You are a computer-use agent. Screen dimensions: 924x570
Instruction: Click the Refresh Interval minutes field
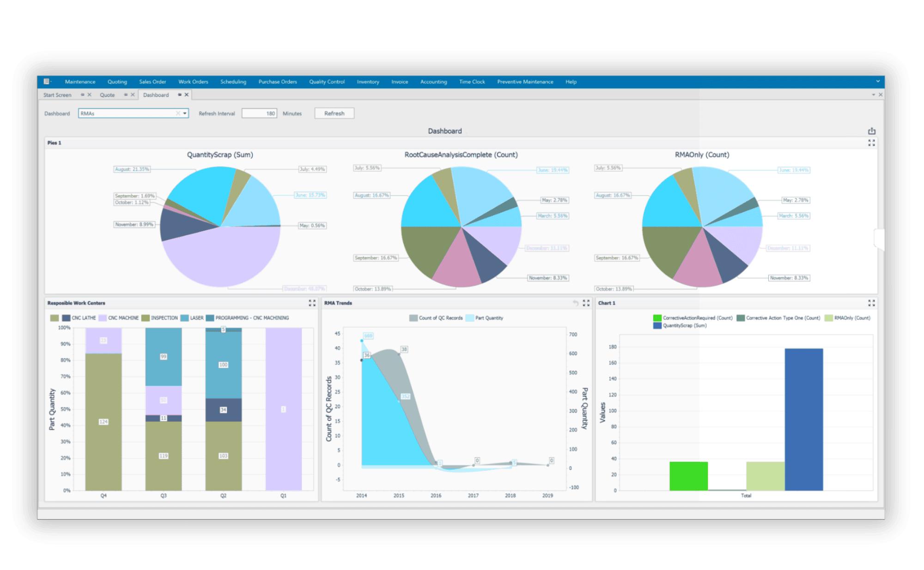pyautogui.click(x=259, y=113)
